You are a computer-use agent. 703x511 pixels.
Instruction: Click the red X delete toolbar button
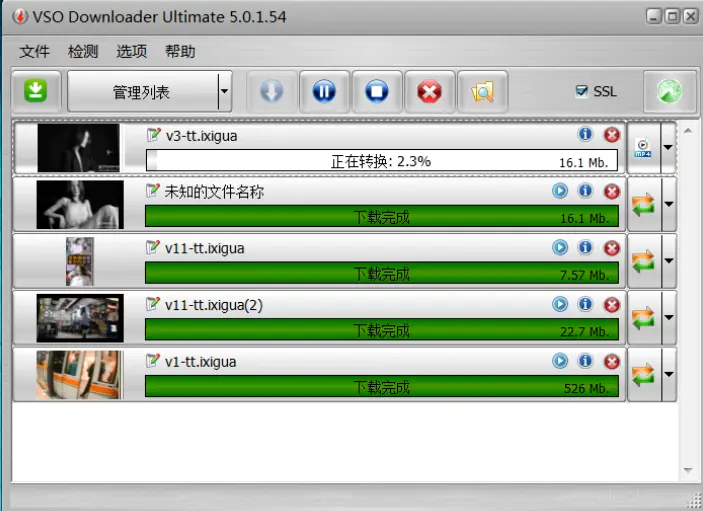coord(430,91)
